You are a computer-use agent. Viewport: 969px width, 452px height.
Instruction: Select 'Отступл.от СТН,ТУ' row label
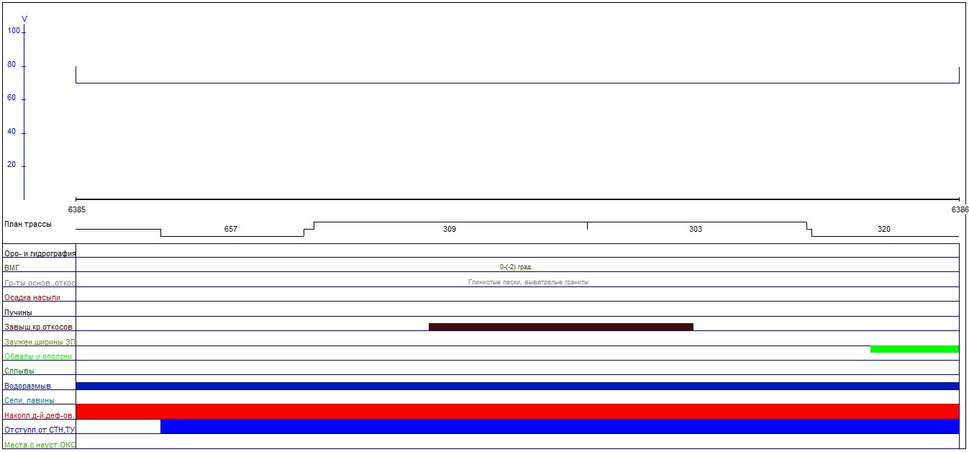[40, 430]
